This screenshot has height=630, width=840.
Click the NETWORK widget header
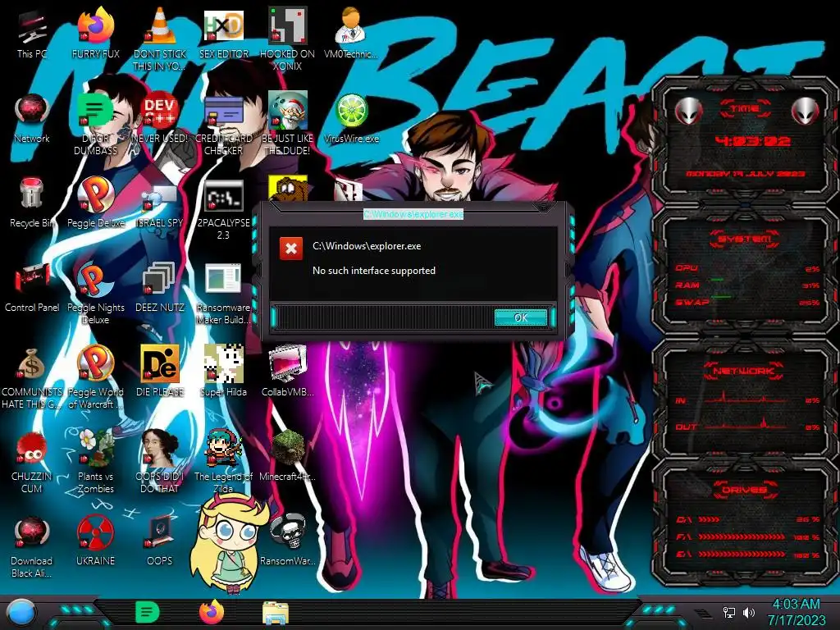point(745,370)
